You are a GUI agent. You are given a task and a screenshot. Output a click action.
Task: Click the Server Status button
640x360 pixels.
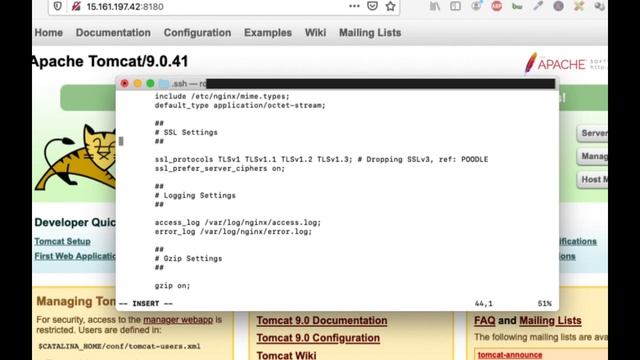coord(592,133)
